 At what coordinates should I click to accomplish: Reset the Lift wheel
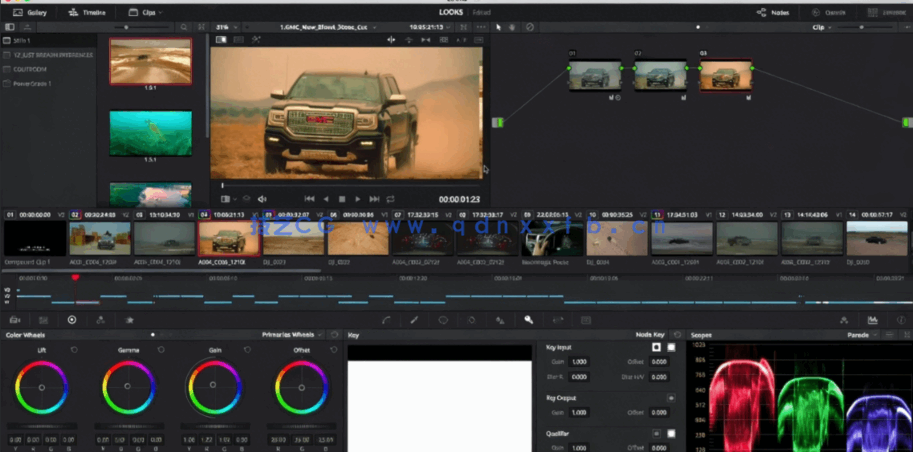74,349
